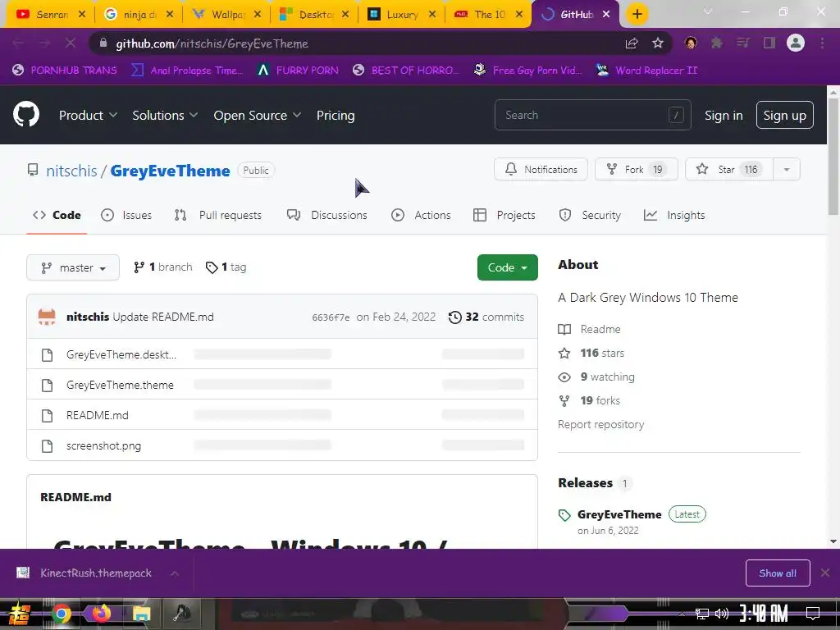View the 1 tag link
This screenshot has height=630, width=840.
point(226,267)
